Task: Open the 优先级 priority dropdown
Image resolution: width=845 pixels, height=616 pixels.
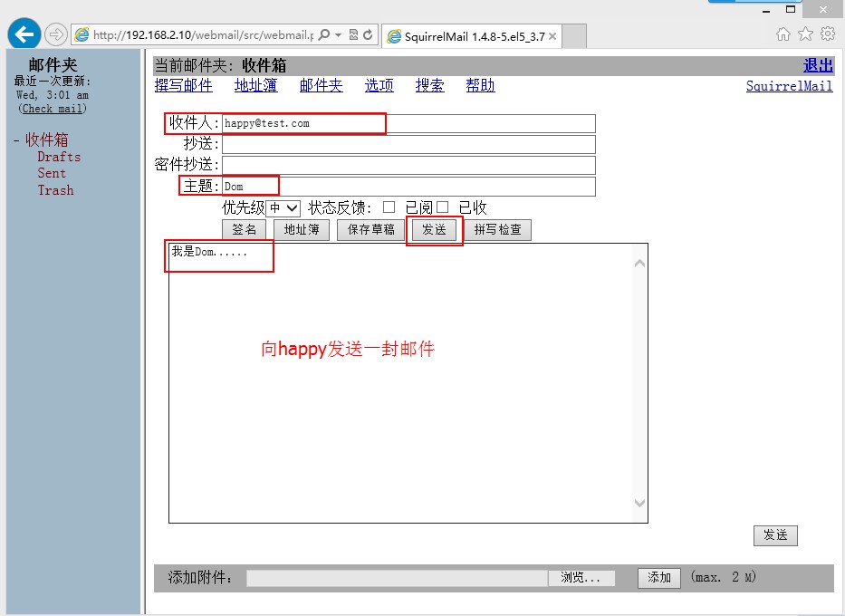Action: click(x=283, y=208)
